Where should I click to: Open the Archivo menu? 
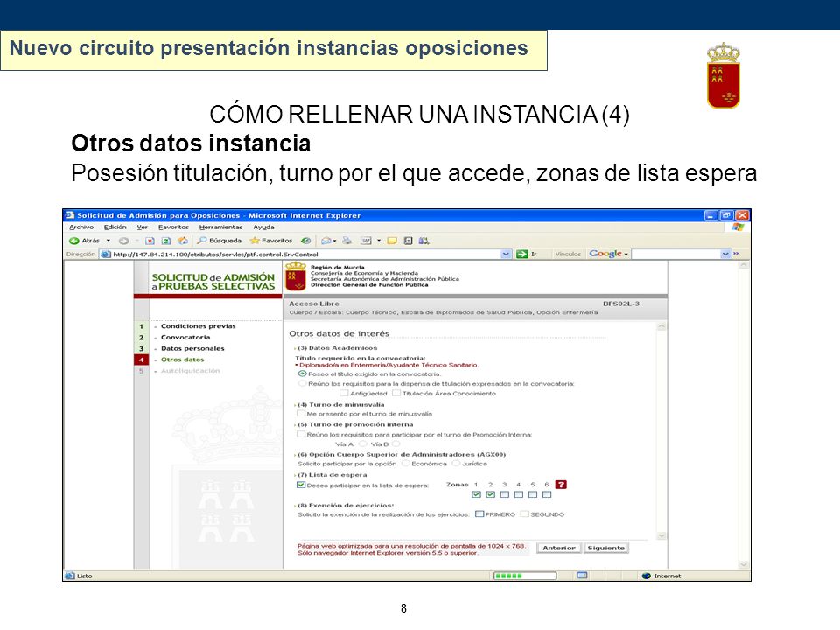(81, 227)
